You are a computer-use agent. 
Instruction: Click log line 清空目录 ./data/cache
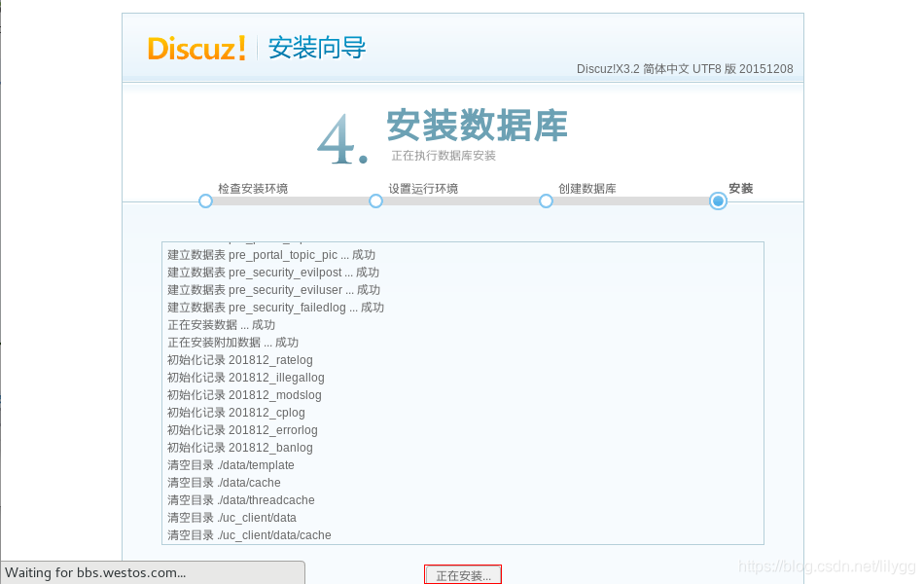click(x=224, y=483)
